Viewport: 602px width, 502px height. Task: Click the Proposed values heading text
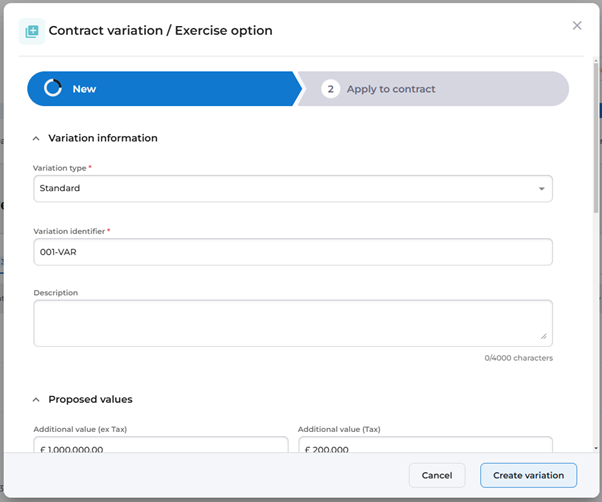tap(90, 399)
